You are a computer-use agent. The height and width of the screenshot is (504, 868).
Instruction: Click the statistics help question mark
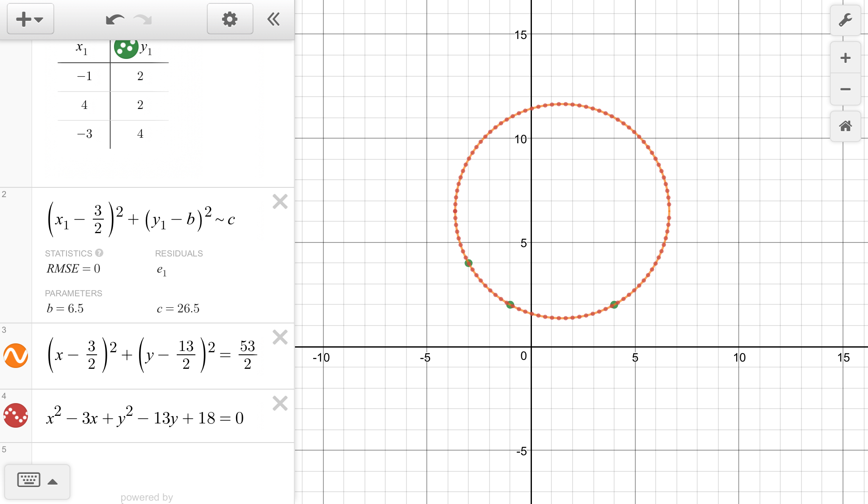click(99, 253)
